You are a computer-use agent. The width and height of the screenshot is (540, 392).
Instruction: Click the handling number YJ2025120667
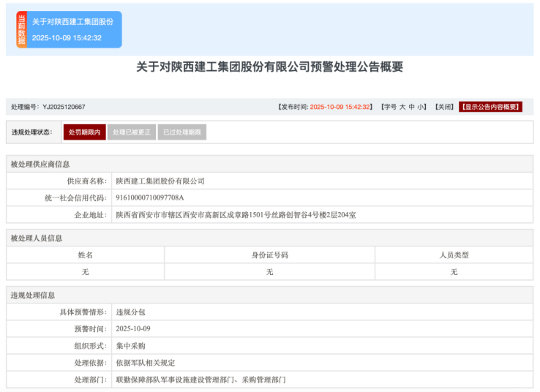tap(64, 107)
